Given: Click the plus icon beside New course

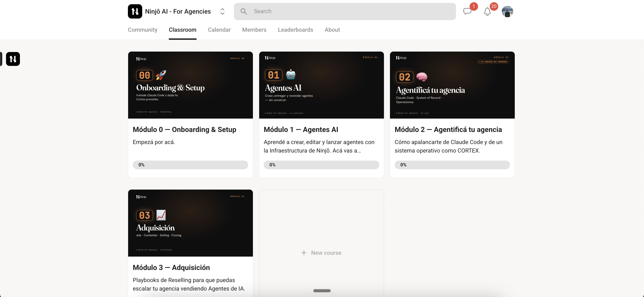Looking at the screenshot, I should (304, 253).
